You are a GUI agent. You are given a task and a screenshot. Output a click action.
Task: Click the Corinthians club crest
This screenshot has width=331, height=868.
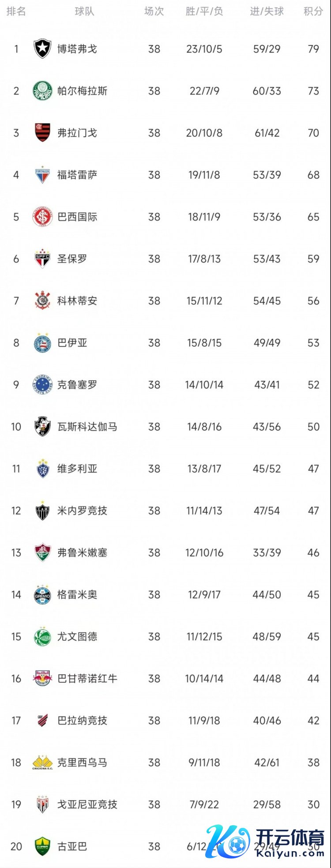[x=42, y=301]
